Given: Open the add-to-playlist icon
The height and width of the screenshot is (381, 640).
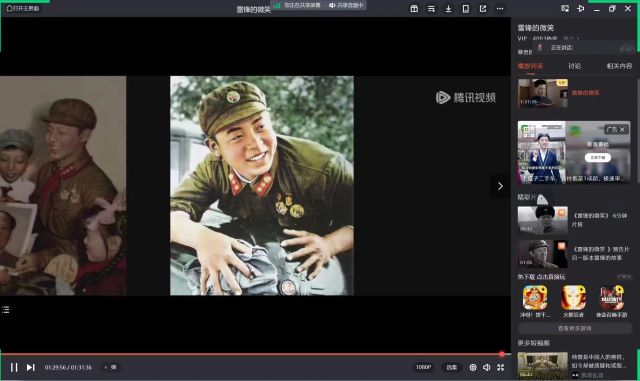Looking at the screenshot, I should coord(431,9).
